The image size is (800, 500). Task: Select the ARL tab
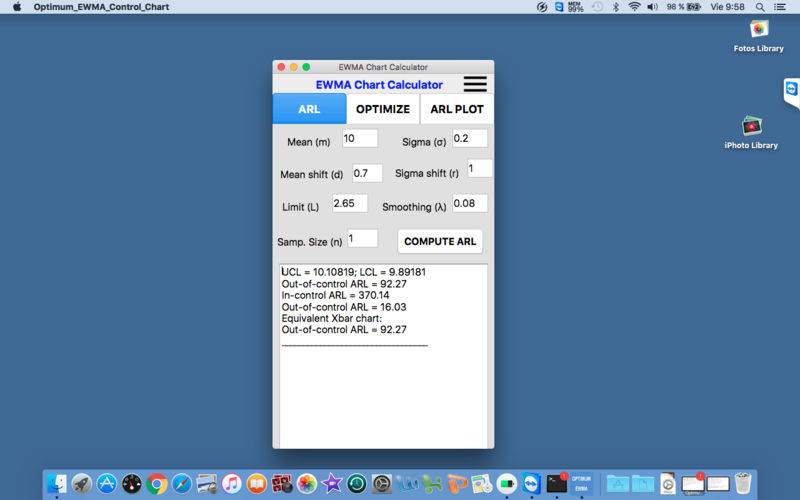[x=309, y=109]
